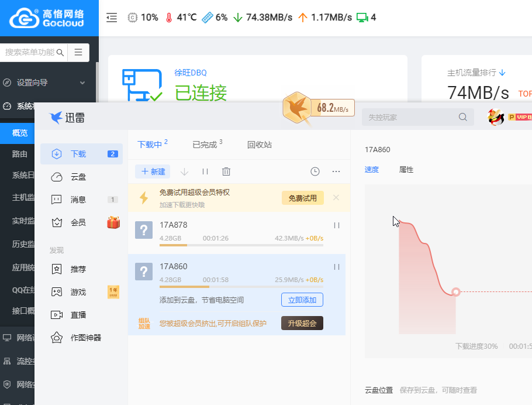Click the 徐旺DBQ device name link
Image resolution: width=532 pixels, height=405 pixels.
pos(191,73)
